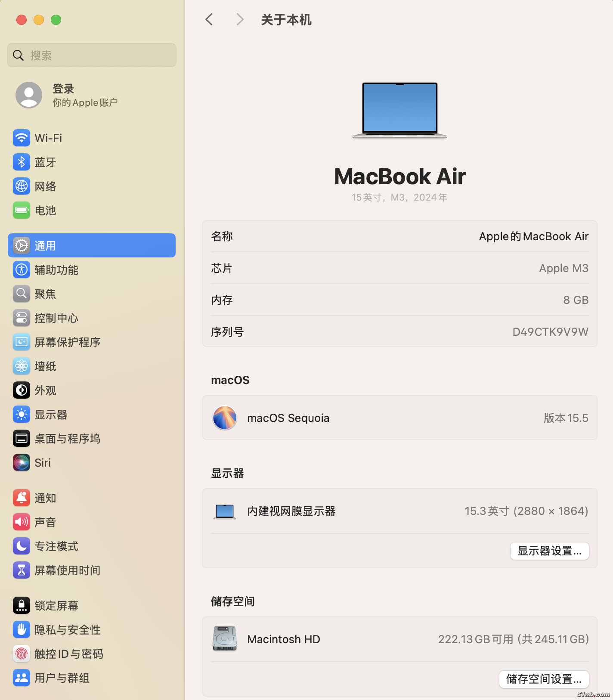Click the Macintosh HD name text

pos(284,639)
